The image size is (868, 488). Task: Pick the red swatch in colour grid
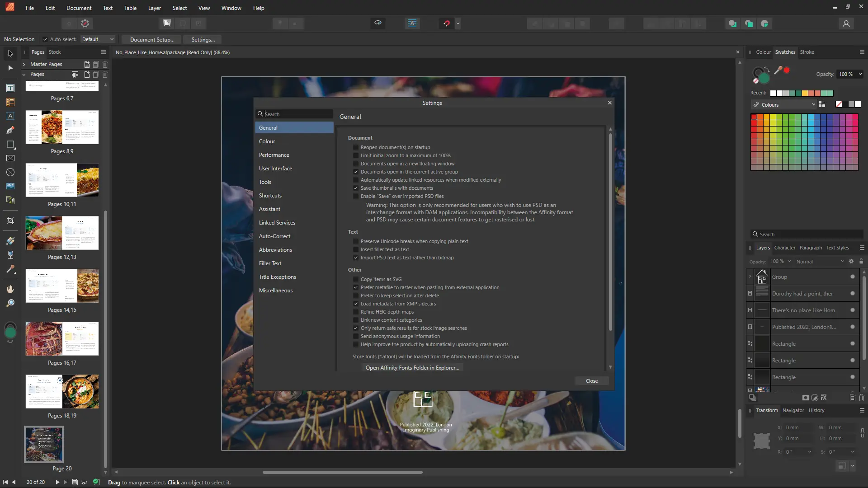(754, 117)
